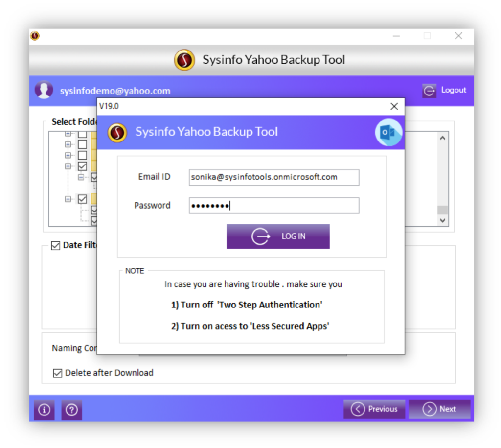Open the help question mark icon
The image size is (501, 448).
[x=71, y=410]
